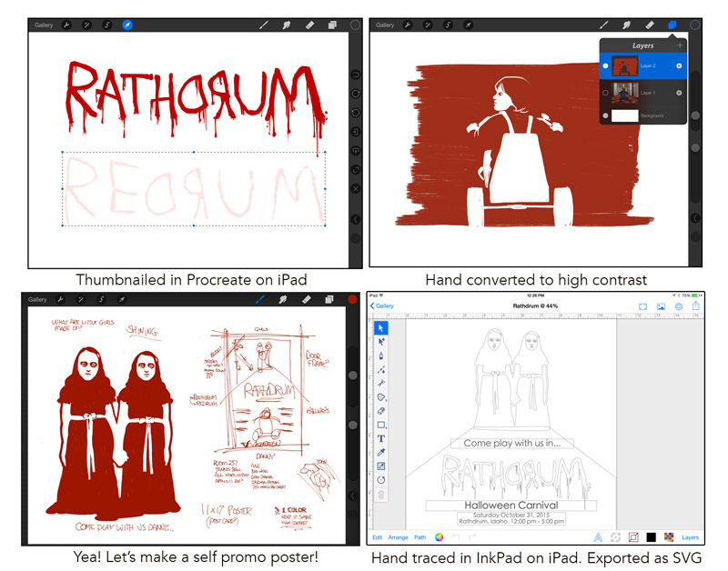
Task: Collapse the sidebar chevron in top-right Procreate
Action: (x=695, y=218)
